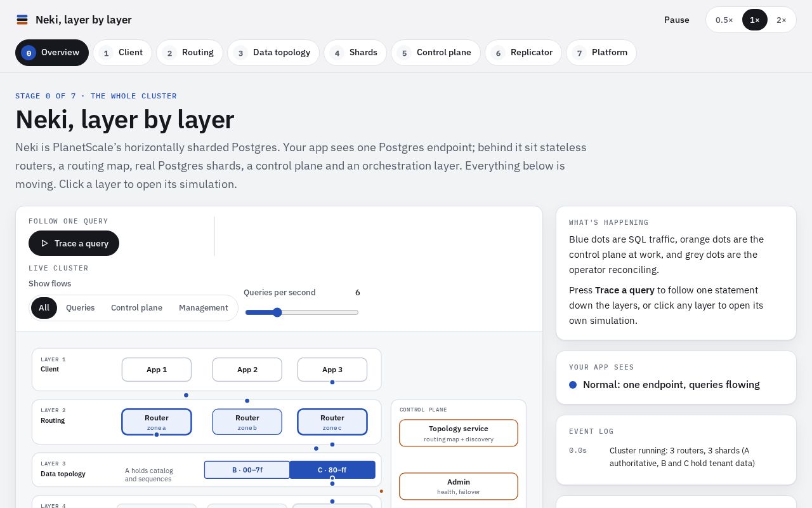Set playback speed to 0.5×
Image resolution: width=812 pixels, height=508 pixels.
point(724,20)
